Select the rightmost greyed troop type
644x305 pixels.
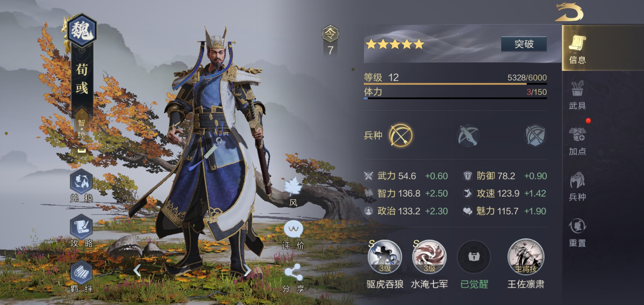pyautogui.click(x=535, y=136)
